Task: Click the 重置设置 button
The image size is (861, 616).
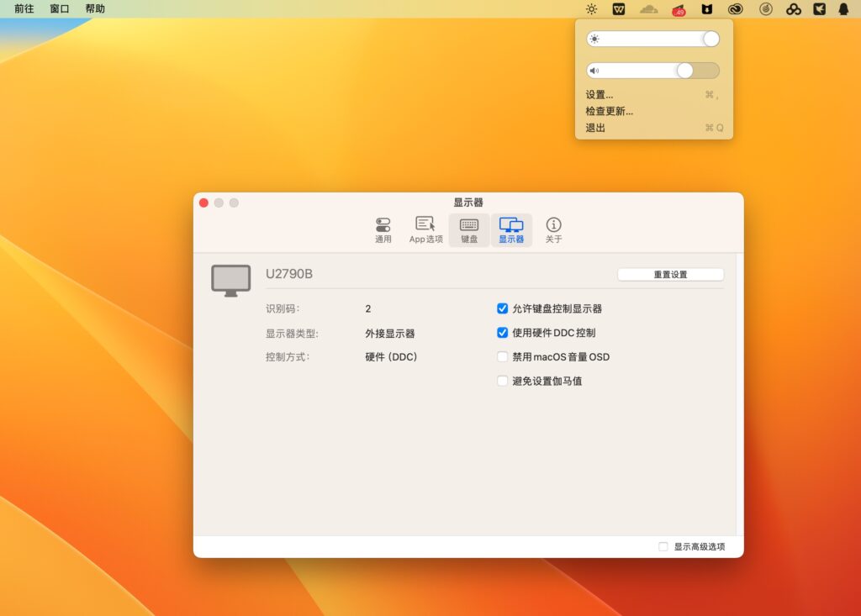Action: point(670,274)
